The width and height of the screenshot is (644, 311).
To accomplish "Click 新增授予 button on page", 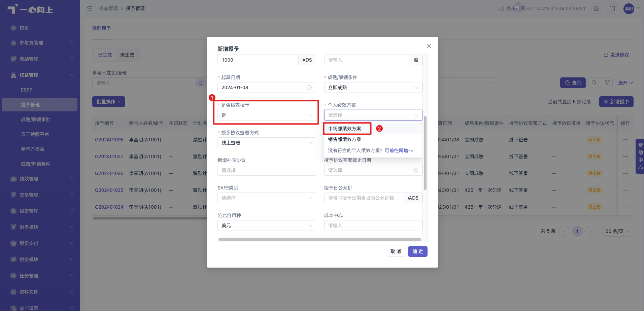I will tap(616, 102).
